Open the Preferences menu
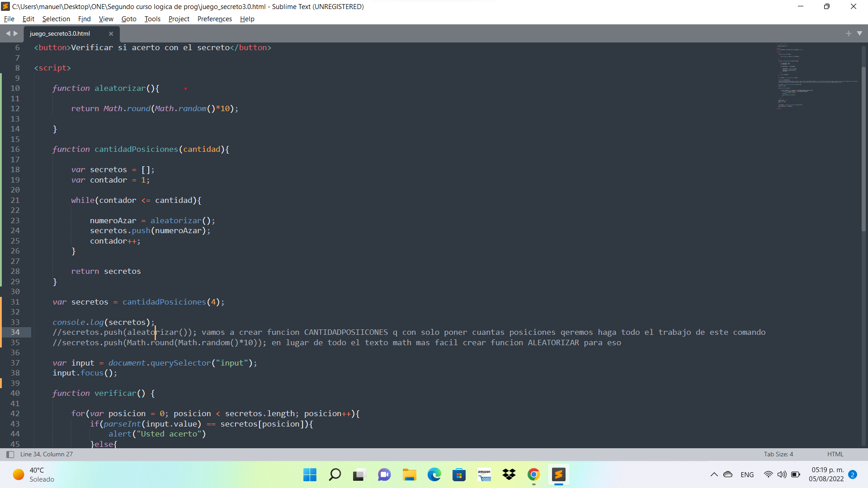Image resolution: width=868 pixels, height=488 pixels. [x=215, y=19]
